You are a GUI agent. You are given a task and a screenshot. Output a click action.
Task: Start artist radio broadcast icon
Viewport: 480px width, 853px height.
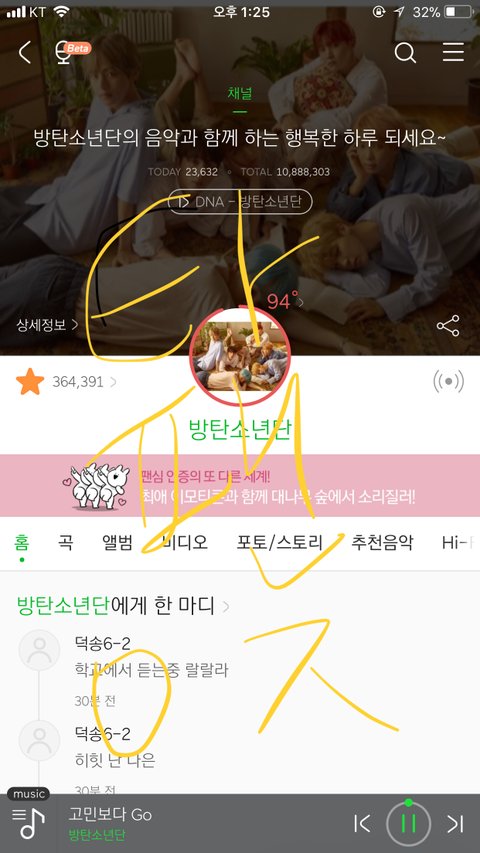pos(448,381)
